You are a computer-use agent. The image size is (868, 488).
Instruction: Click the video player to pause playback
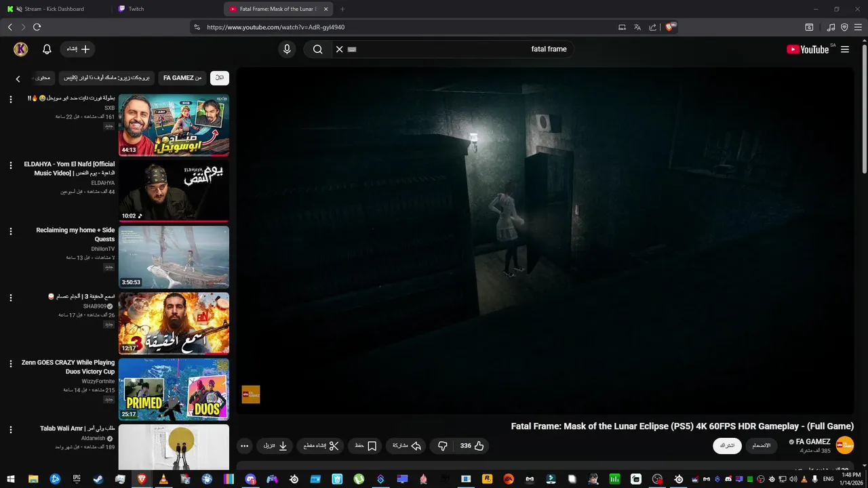click(x=545, y=241)
